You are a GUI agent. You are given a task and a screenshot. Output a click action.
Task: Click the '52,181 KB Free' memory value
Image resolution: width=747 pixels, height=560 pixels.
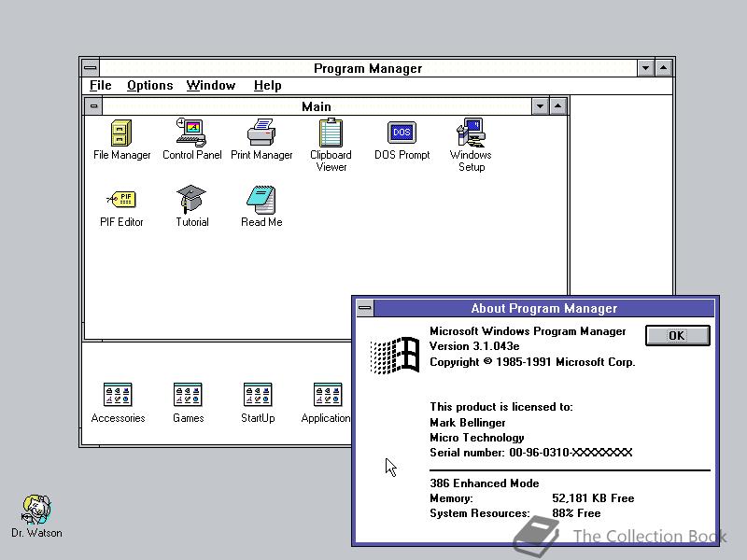pyautogui.click(x=593, y=498)
